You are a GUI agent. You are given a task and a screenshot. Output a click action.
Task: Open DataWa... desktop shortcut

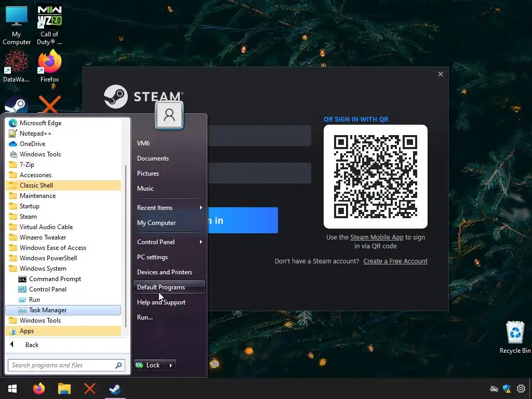point(16,66)
